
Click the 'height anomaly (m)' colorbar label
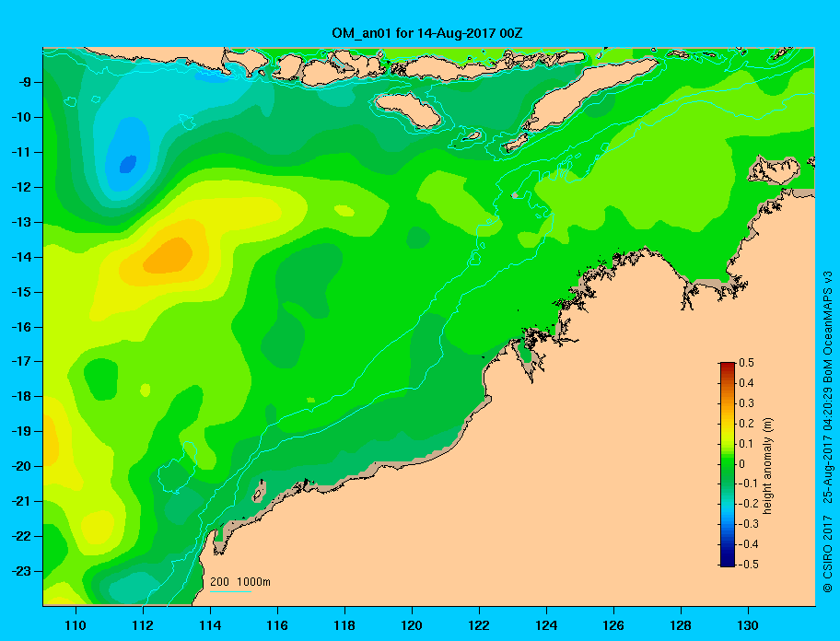(767, 465)
